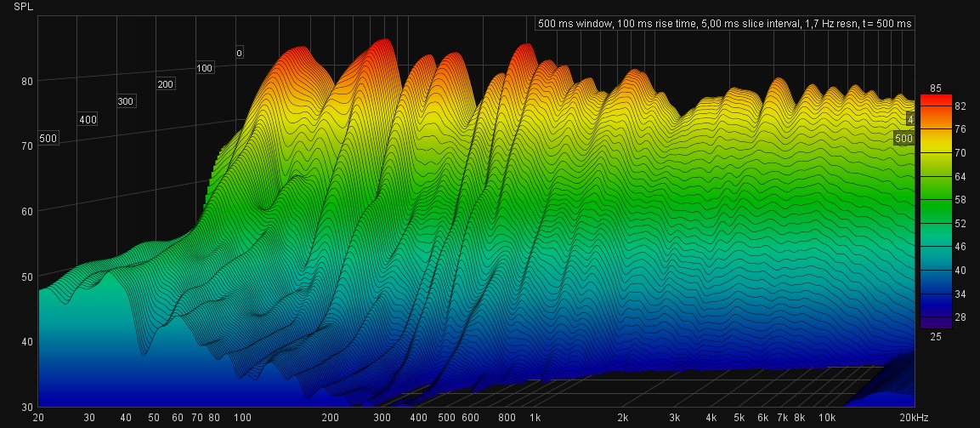The width and height of the screenshot is (980, 428).
Task: Click the 30 dB label on SPL axis
Action: [x=26, y=407]
